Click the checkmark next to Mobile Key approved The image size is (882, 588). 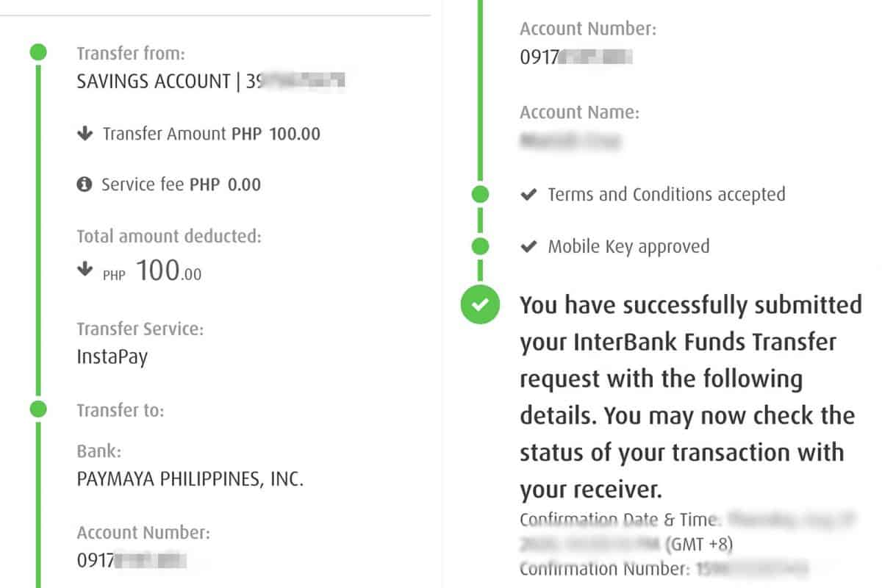(x=528, y=246)
